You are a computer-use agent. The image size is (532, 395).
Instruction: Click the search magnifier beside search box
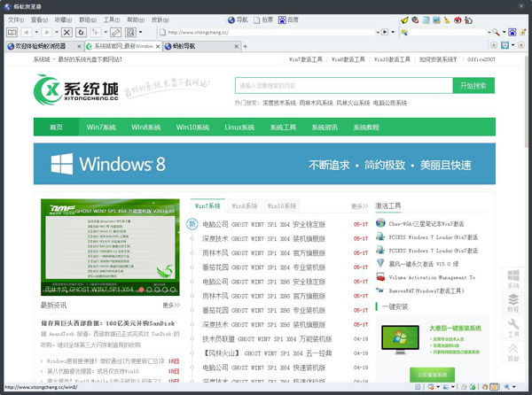(496, 32)
